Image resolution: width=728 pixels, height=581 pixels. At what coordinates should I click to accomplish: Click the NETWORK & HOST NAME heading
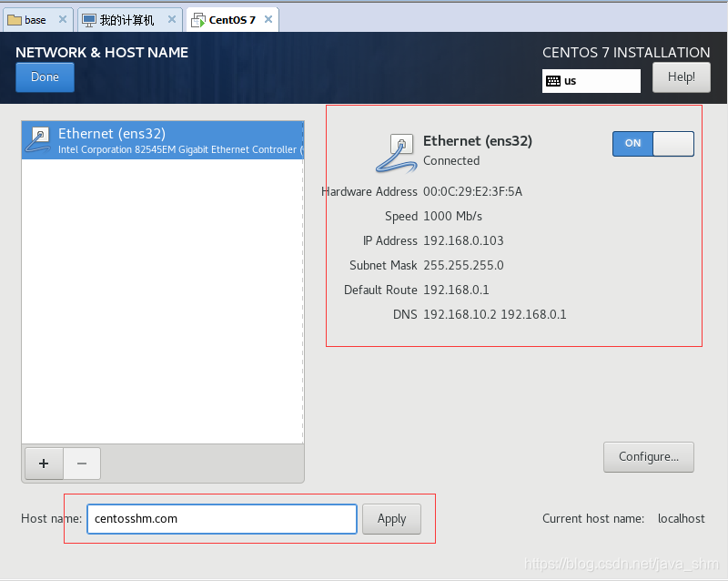[102, 53]
